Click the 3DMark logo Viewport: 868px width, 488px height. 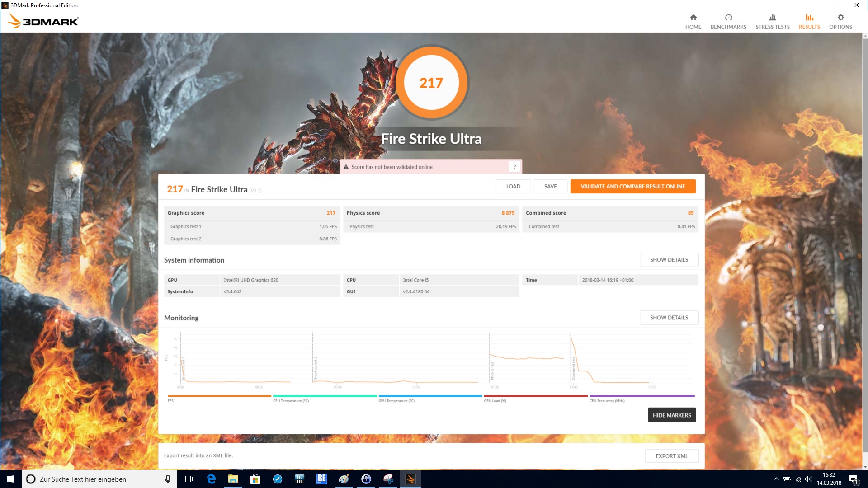coord(43,21)
